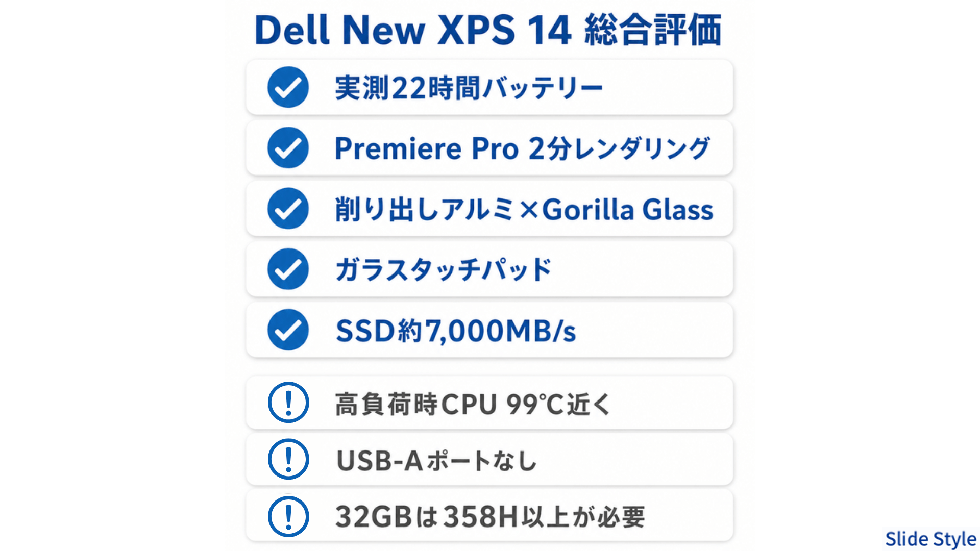Click the Gorilla Glass text

click(x=627, y=210)
